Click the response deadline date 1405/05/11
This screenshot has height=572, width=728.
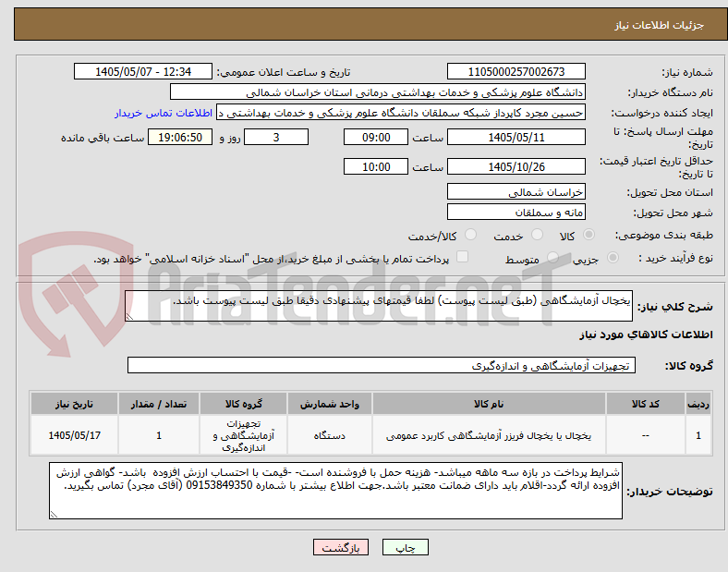tap(516, 138)
